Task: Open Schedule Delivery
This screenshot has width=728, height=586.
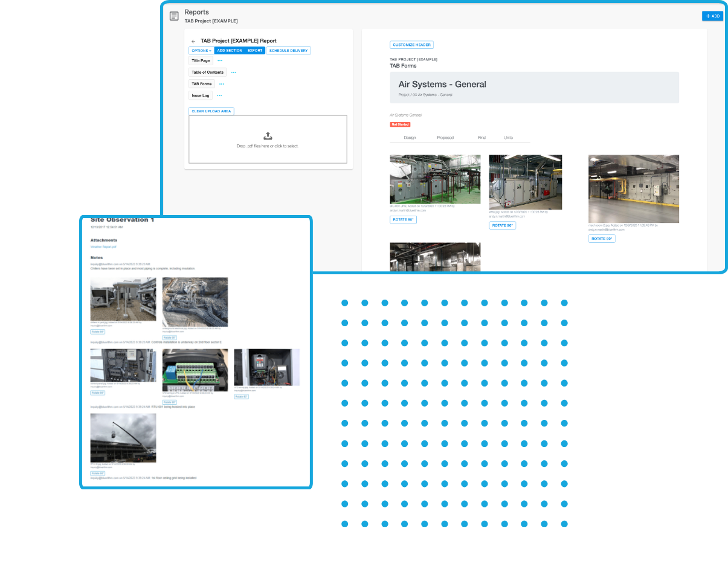Action: pos(289,51)
